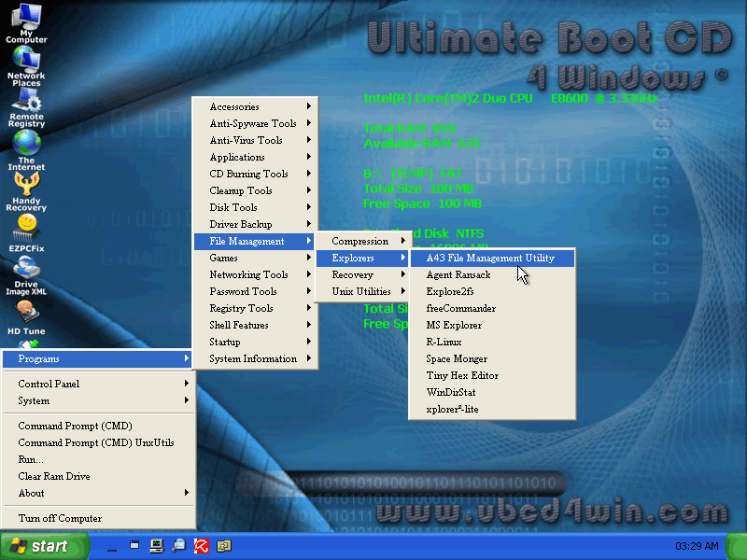Open the Password Tools submenu
The height and width of the screenshot is (560, 747).
[254, 291]
